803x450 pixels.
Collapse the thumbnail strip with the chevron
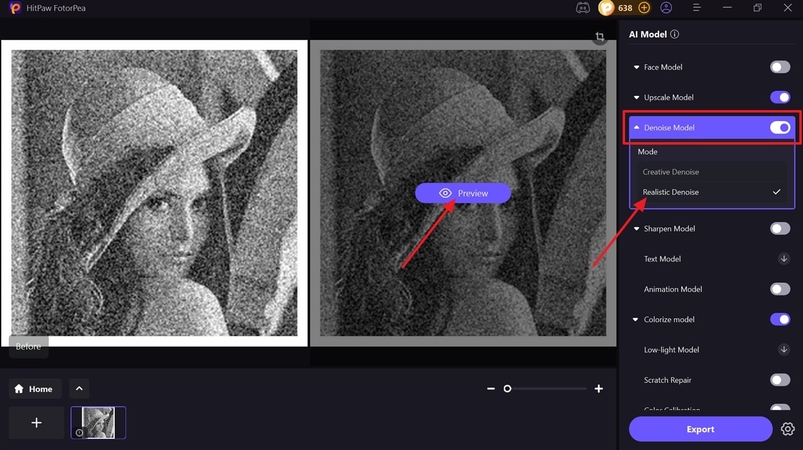(79, 389)
